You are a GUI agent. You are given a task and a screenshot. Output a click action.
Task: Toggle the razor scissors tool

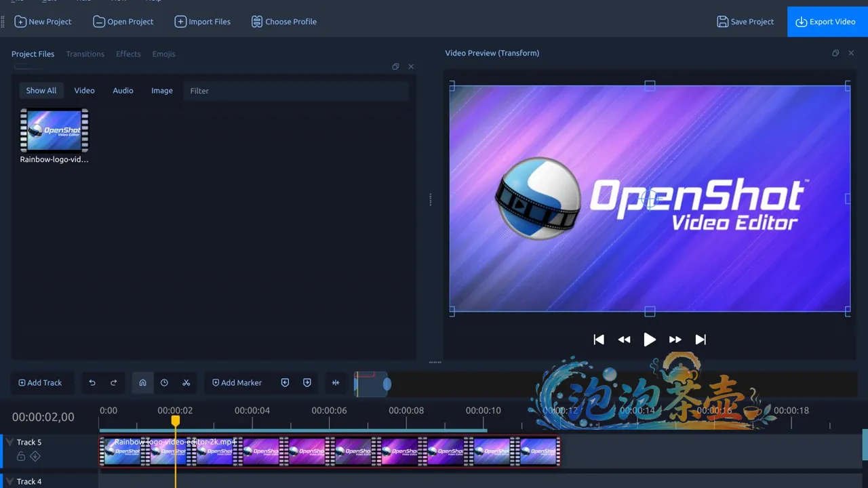coord(186,383)
